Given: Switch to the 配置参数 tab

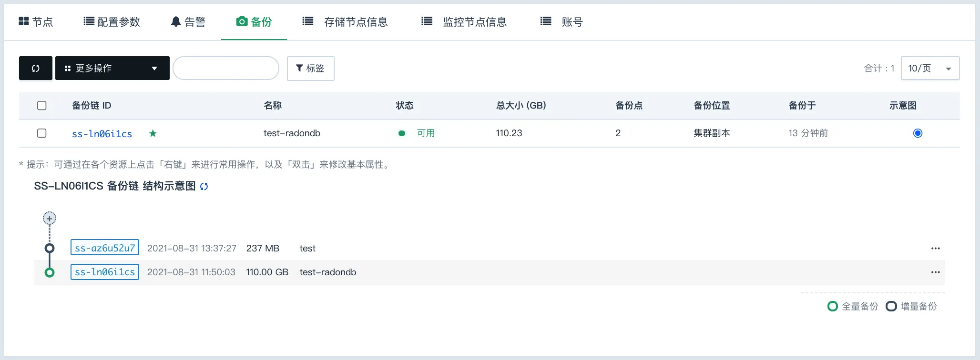Looking at the screenshot, I should pos(112,21).
